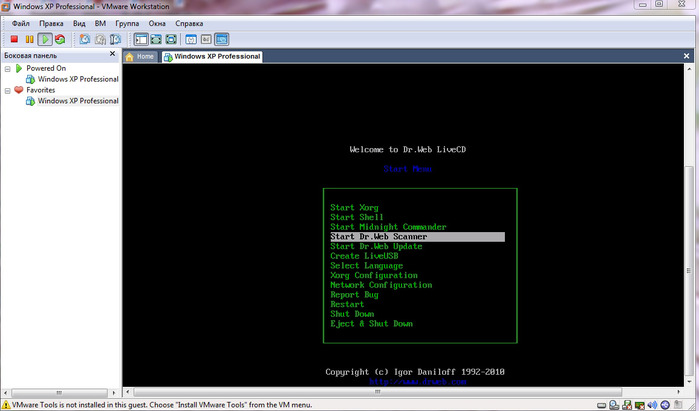Click the Revert to snapshot toolbar icon
The width and height of the screenshot is (699, 411).
pyautogui.click(x=100, y=39)
